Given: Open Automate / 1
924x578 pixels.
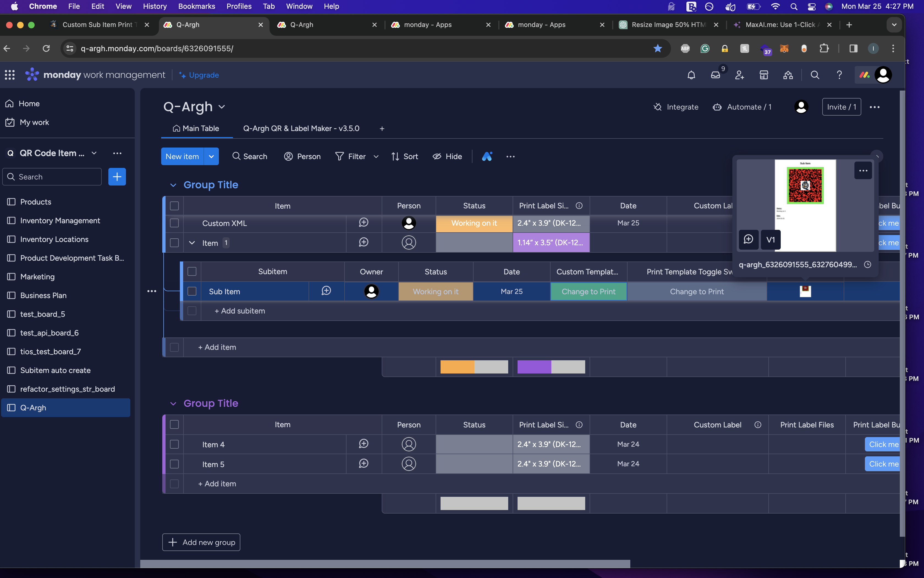Looking at the screenshot, I should (x=742, y=107).
